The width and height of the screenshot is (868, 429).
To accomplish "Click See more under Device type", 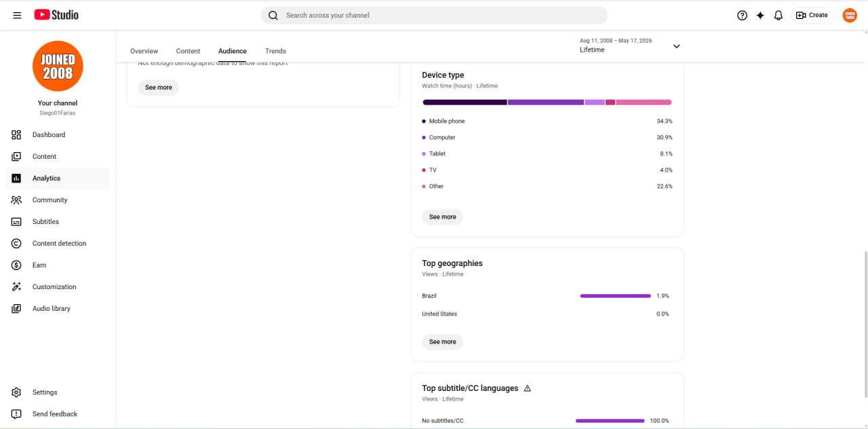I will [x=443, y=217].
